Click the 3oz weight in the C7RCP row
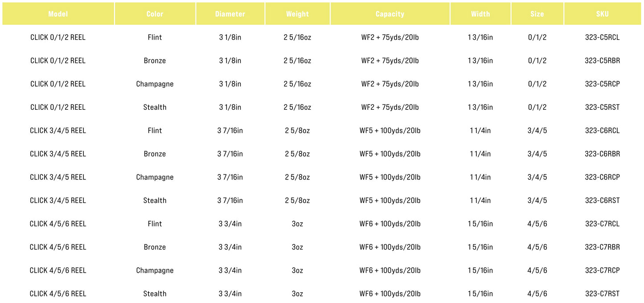 [297, 270]
